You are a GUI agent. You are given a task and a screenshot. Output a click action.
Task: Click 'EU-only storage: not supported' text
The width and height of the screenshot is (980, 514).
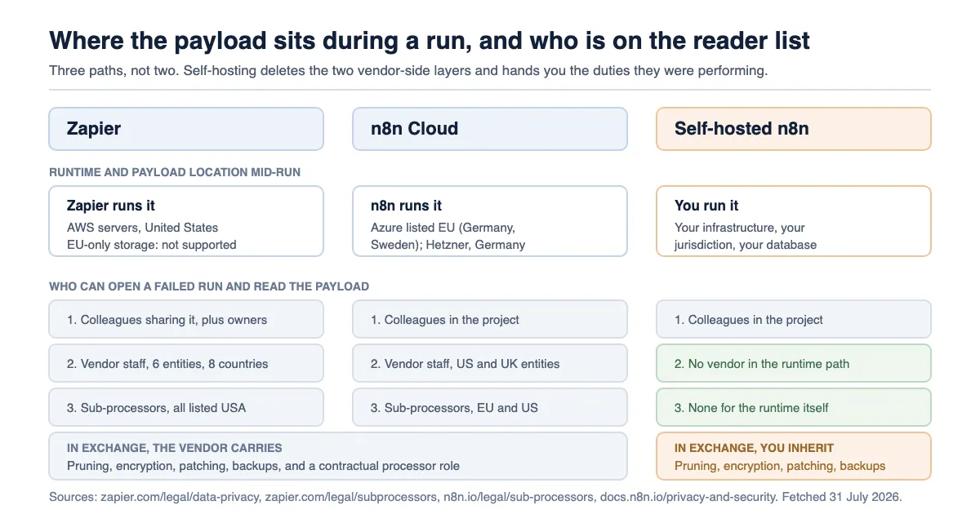click(x=152, y=245)
